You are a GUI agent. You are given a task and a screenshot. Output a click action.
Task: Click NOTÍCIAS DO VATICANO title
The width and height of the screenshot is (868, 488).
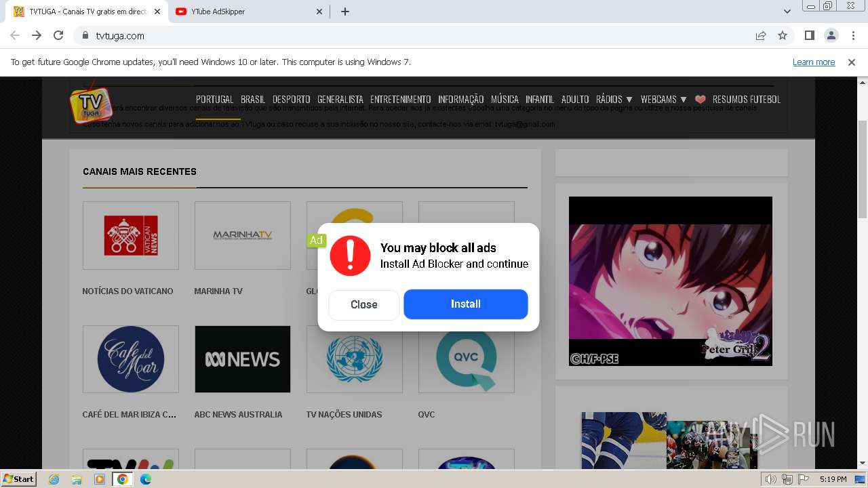tap(127, 291)
